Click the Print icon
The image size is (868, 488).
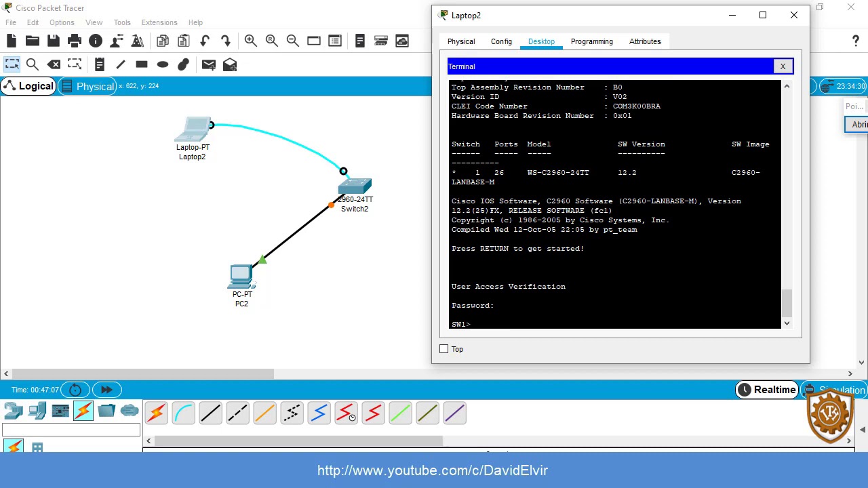[75, 41]
